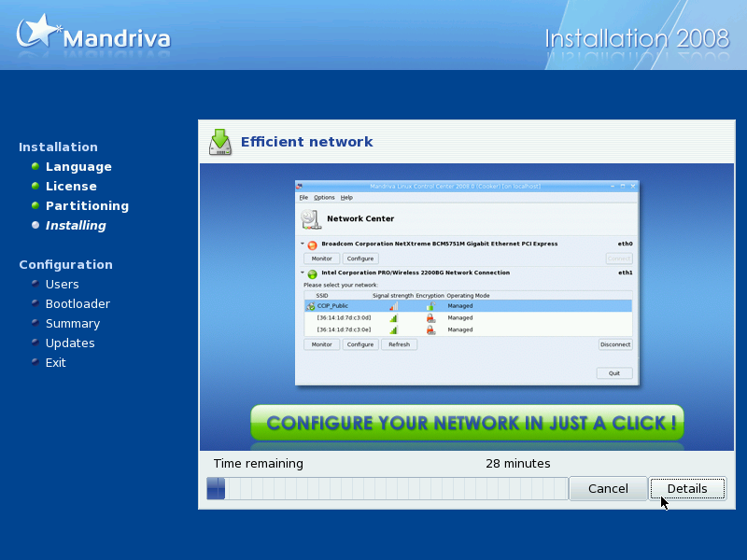The width and height of the screenshot is (747, 560).
Task: Collapse the Intel PRO/Wireless adapter section
Action: [x=302, y=273]
